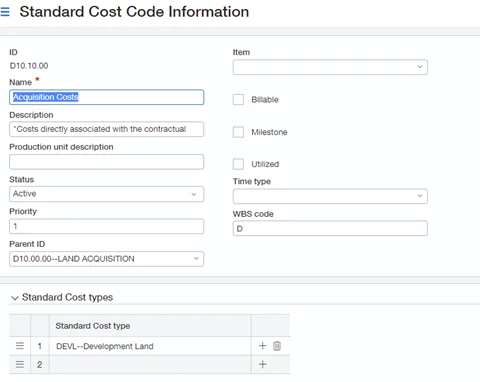This screenshot has width=480, height=382.
Task: Click the plus icon on row 2
Action: [x=263, y=364]
